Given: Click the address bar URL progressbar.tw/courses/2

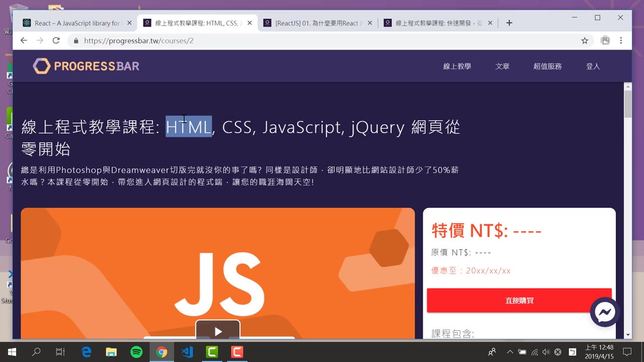Looking at the screenshot, I should coord(139,41).
